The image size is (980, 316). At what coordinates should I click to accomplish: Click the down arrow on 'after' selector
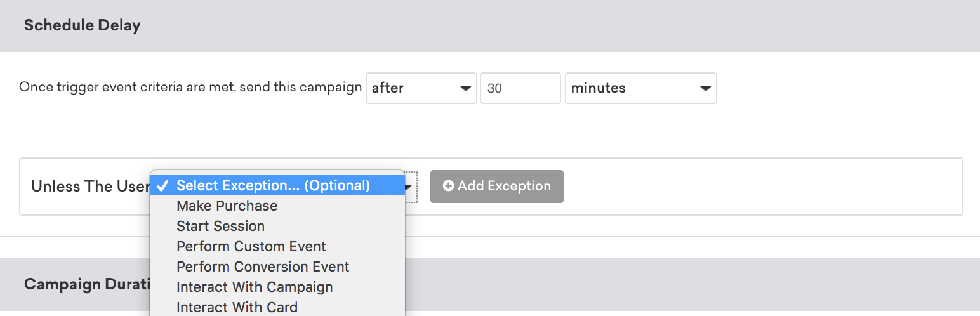(465, 89)
